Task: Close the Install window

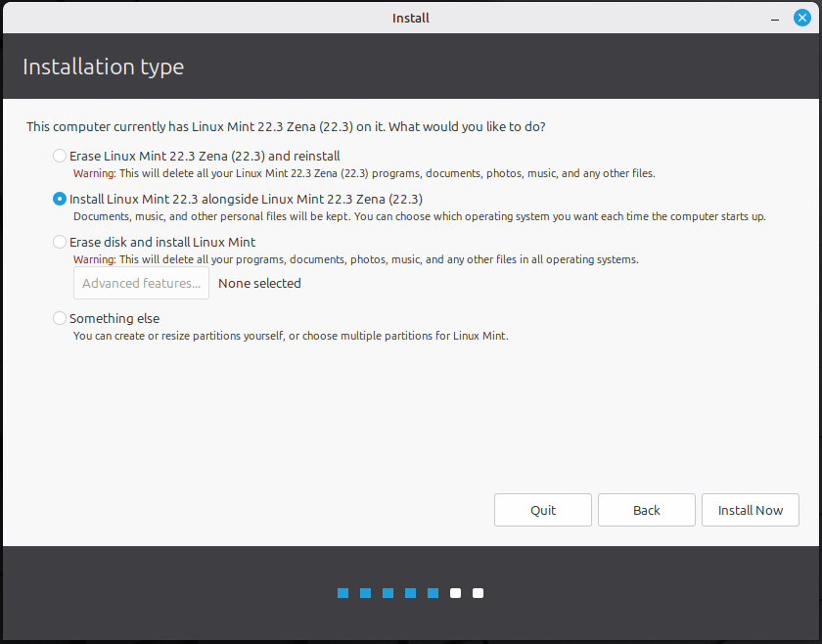Action: 802,18
